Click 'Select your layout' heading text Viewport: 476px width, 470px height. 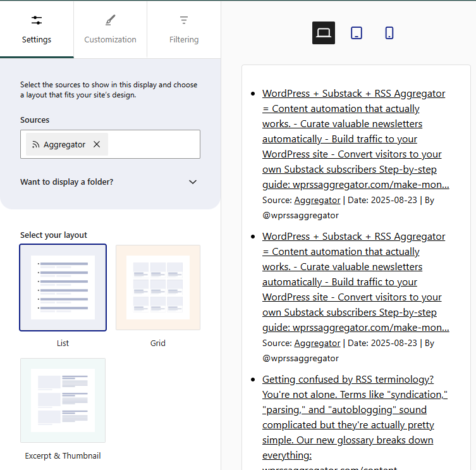click(54, 235)
